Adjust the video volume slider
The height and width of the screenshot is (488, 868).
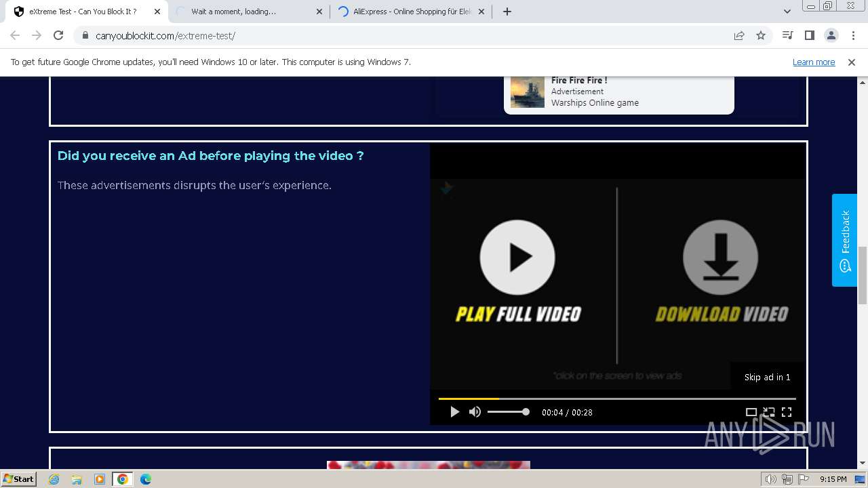[508, 412]
